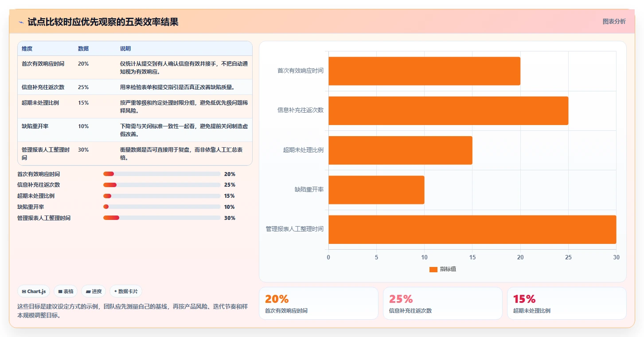
Task: Click the x-axis tick label 5
Action: [x=376, y=258]
